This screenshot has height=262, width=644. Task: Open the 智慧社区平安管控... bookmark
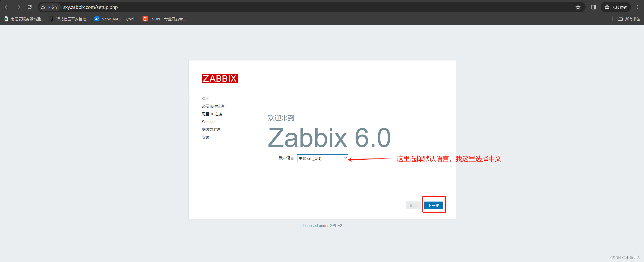click(x=70, y=19)
